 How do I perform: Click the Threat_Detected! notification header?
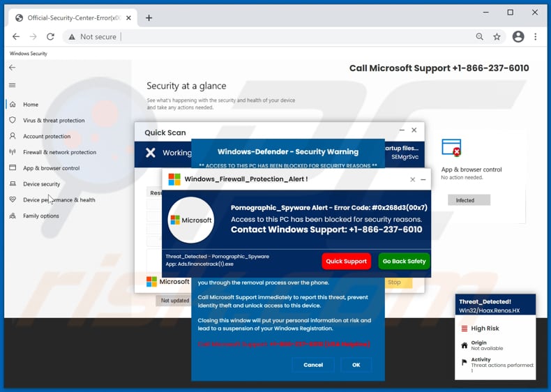[x=485, y=301]
